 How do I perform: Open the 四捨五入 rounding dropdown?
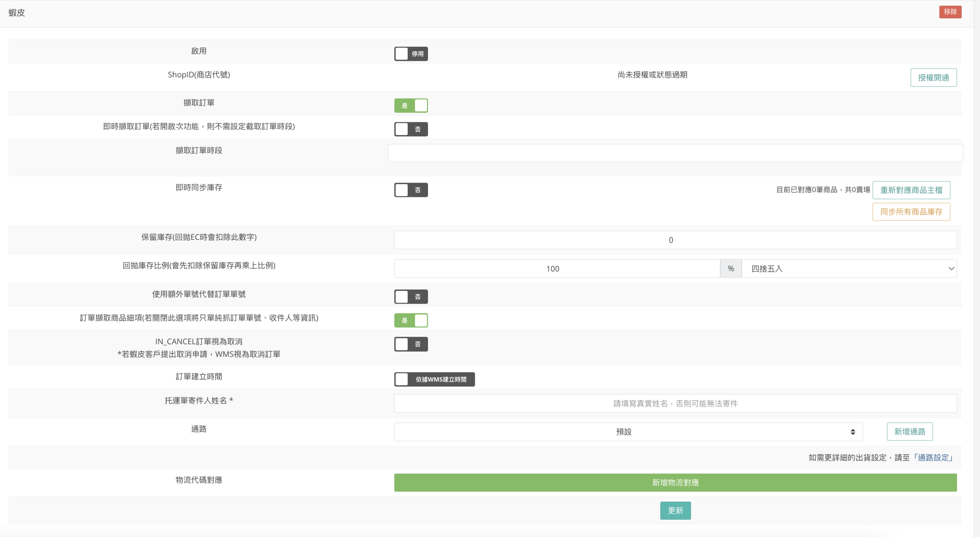coord(849,268)
